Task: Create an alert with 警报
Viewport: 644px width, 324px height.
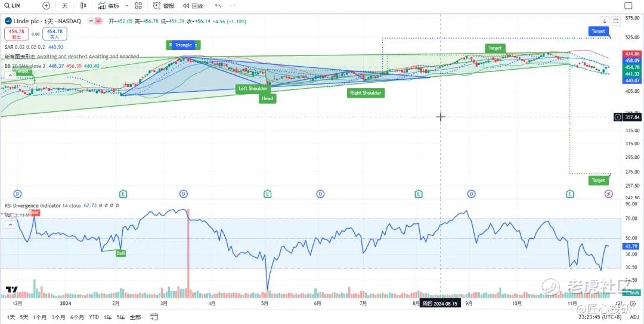Action: (163, 6)
